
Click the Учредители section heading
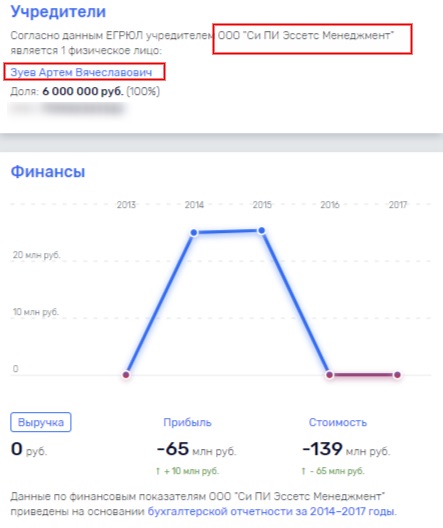tap(58, 11)
